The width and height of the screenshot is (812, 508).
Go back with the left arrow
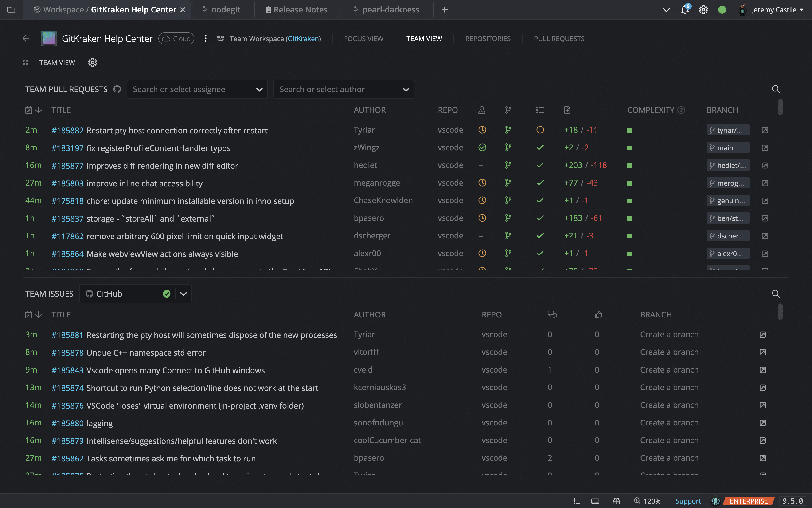coord(26,39)
